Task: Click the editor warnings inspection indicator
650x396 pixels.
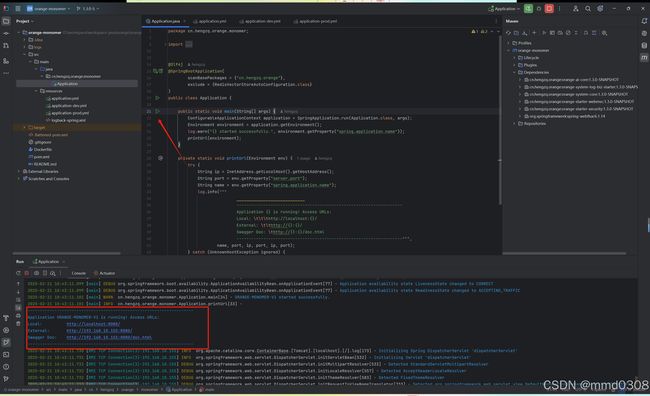Action: (480, 32)
